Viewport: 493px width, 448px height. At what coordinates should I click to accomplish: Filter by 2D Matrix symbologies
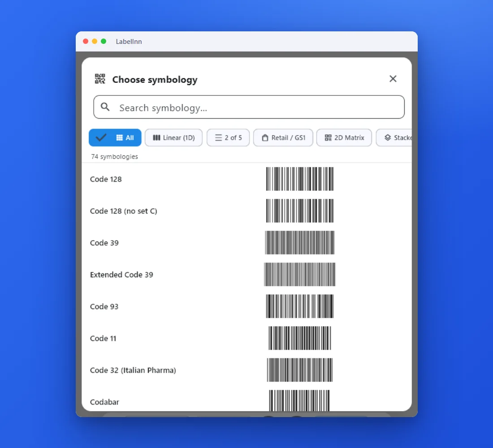coord(344,138)
